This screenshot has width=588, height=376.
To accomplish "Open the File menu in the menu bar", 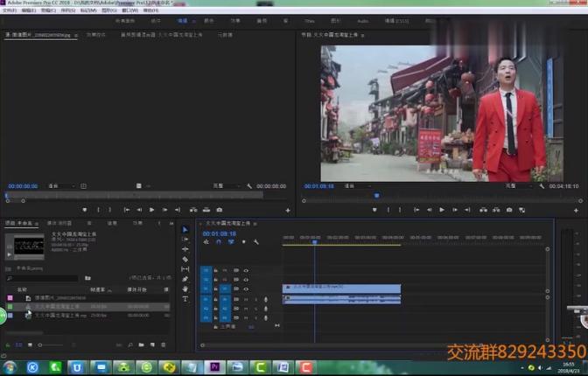I will pyautogui.click(x=10, y=10).
